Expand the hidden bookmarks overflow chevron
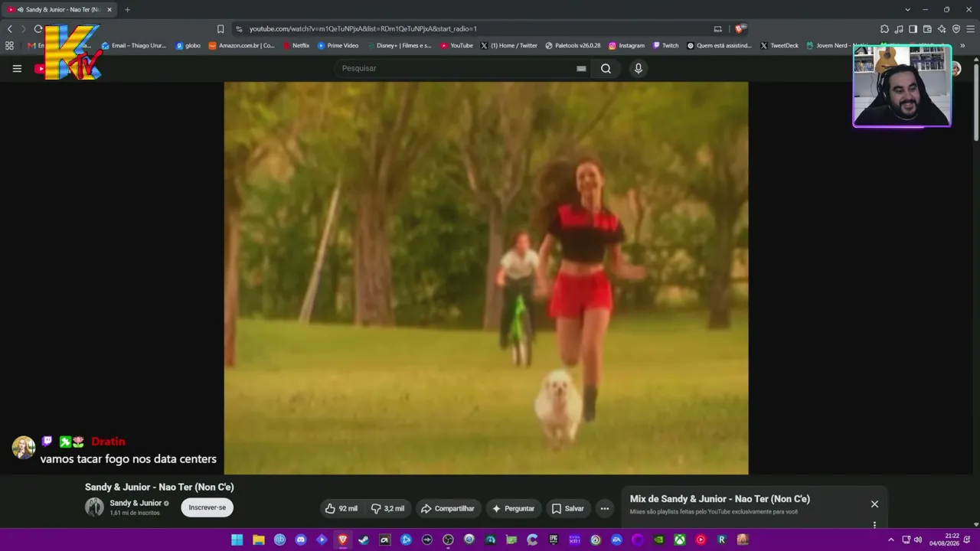This screenshot has width=980, height=551. (962, 46)
